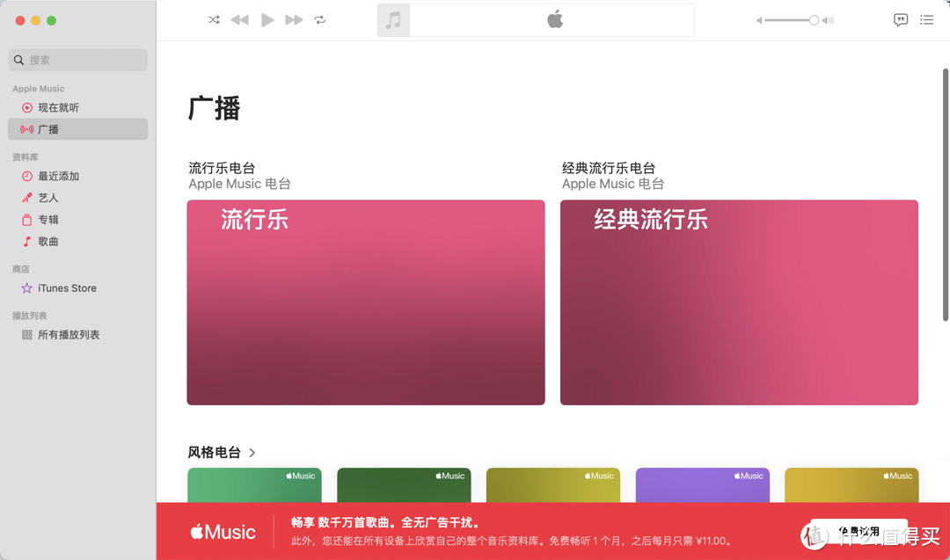Click the Apple logo in now-playing display
Image resolution: width=950 pixels, height=560 pixels.
(x=554, y=20)
